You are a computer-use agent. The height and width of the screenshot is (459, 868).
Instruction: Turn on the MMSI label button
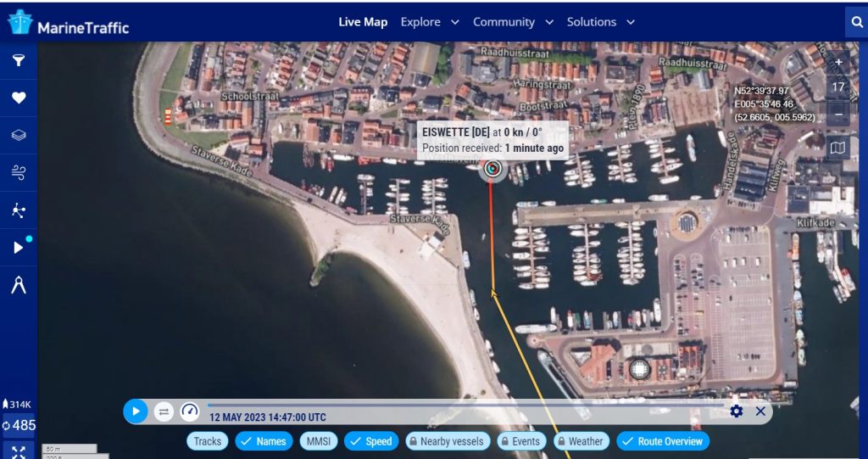click(x=318, y=441)
